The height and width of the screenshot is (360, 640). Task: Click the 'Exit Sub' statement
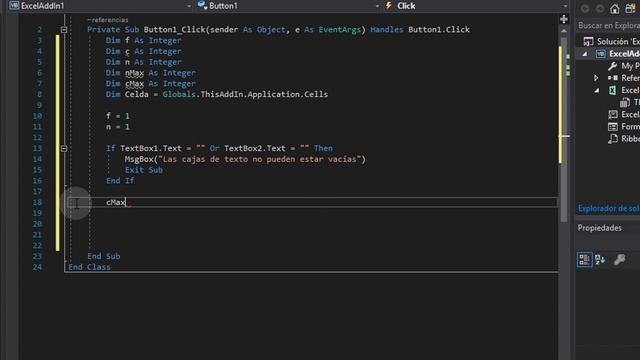(144, 170)
